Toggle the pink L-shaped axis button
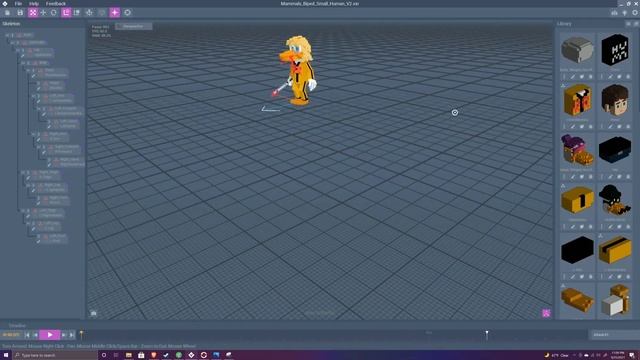 point(66,13)
